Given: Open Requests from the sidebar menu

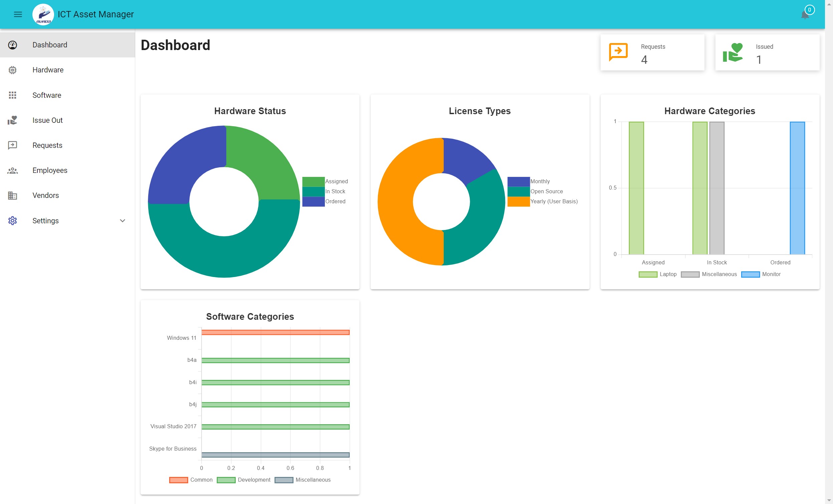Looking at the screenshot, I should coord(47,145).
